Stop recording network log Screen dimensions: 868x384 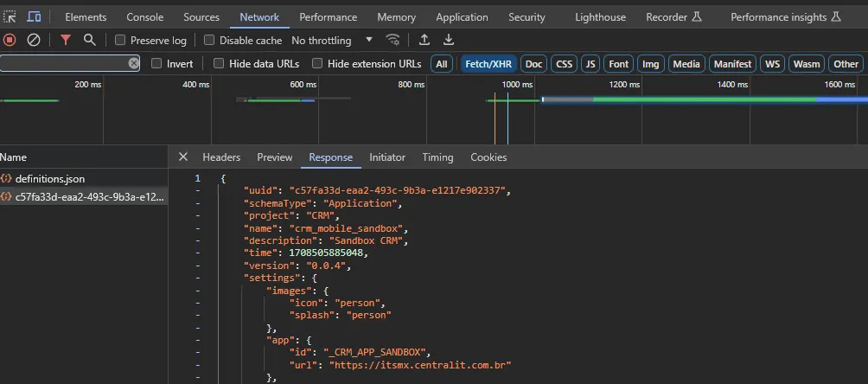coord(10,40)
